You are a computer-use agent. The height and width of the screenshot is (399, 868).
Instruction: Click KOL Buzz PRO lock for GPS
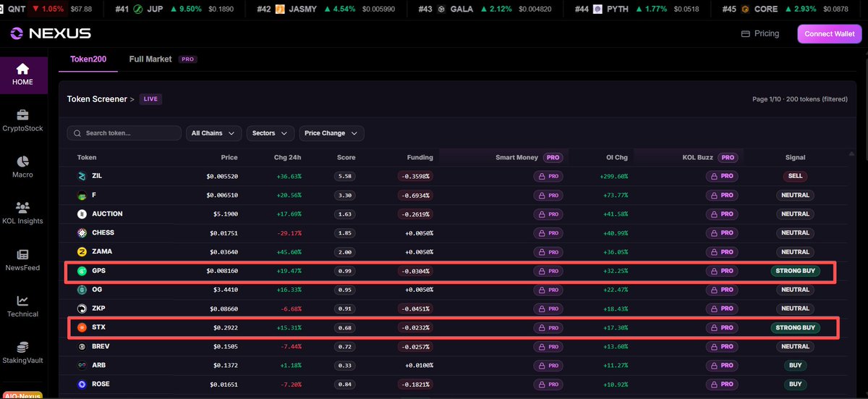722,271
